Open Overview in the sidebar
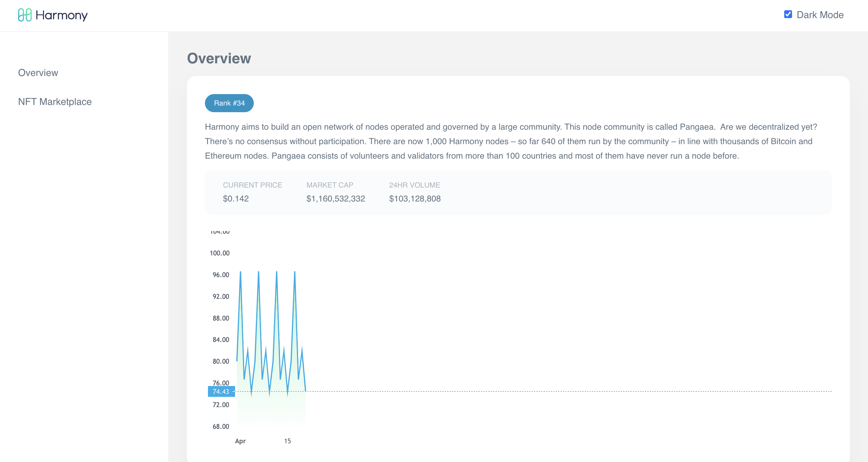 tap(38, 72)
